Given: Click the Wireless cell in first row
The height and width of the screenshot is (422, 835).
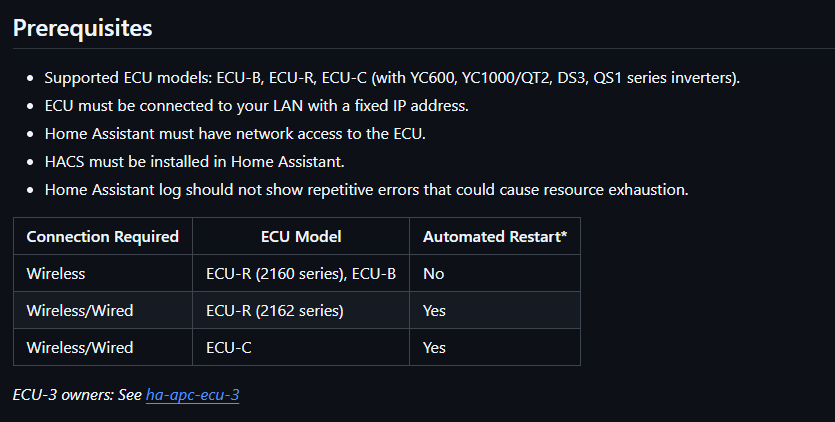Looking at the screenshot, I should point(56,273).
